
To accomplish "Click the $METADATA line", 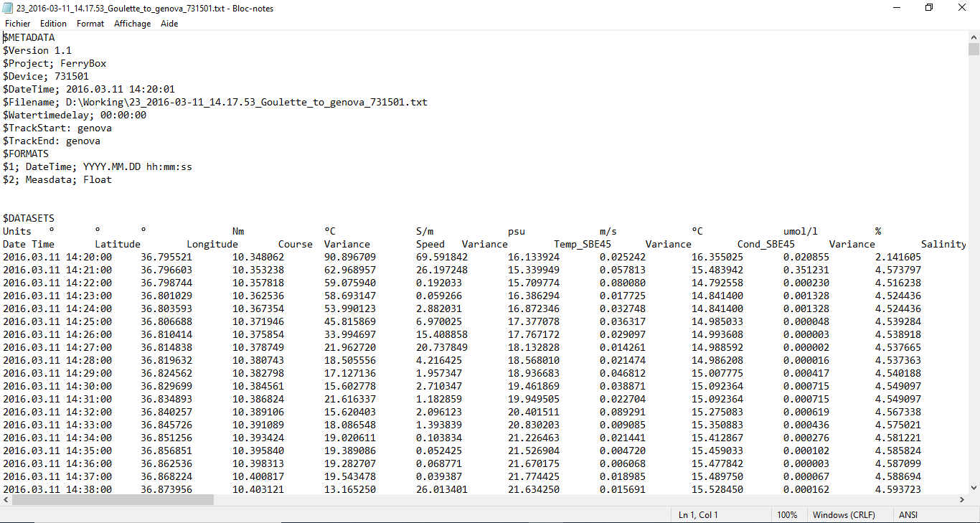I will (x=29, y=37).
